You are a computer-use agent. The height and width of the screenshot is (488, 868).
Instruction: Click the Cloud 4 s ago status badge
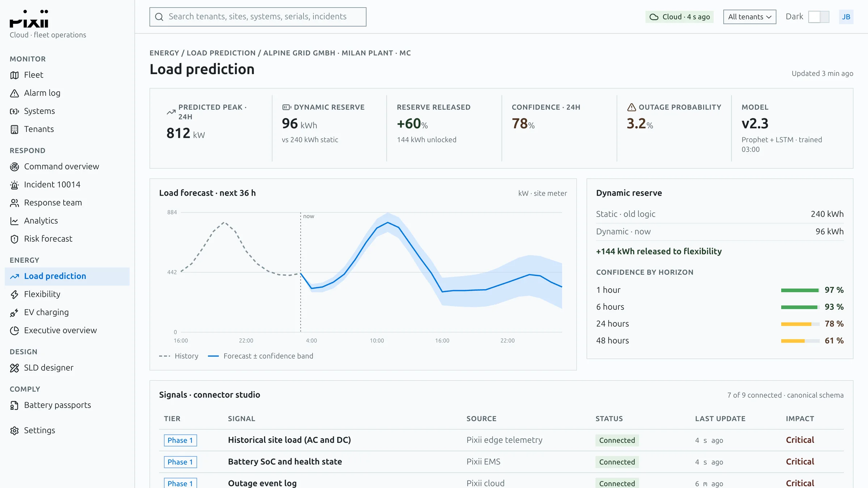[x=680, y=17]
